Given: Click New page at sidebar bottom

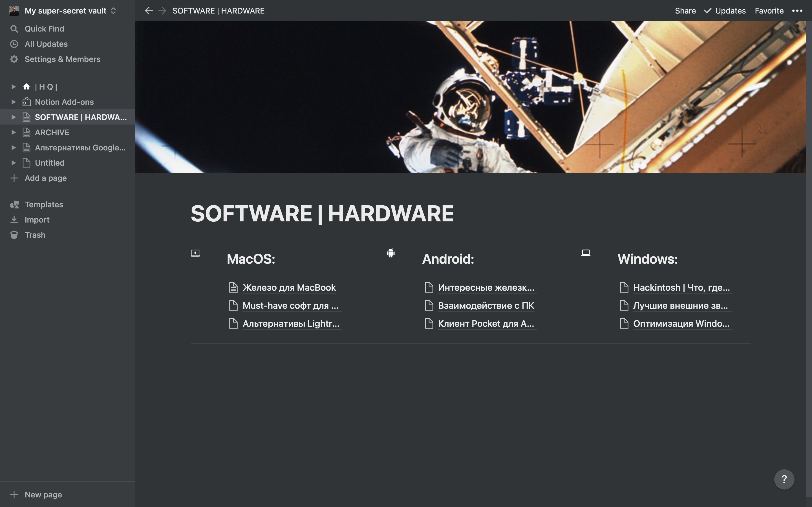Looking at the screenshot, I should [x=43, y=495].
